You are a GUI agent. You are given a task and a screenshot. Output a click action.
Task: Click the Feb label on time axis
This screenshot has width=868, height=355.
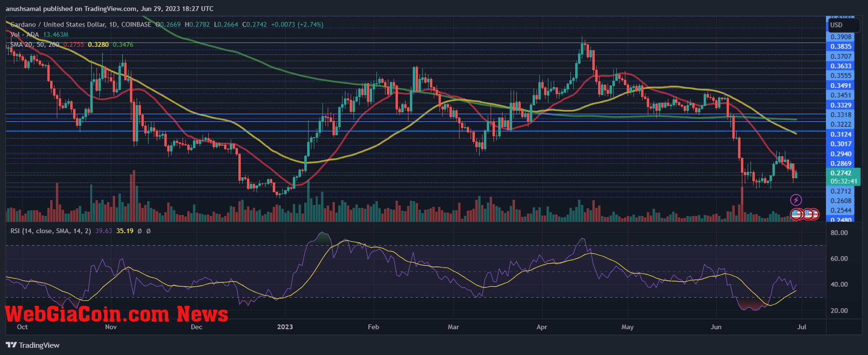[374, 327]
